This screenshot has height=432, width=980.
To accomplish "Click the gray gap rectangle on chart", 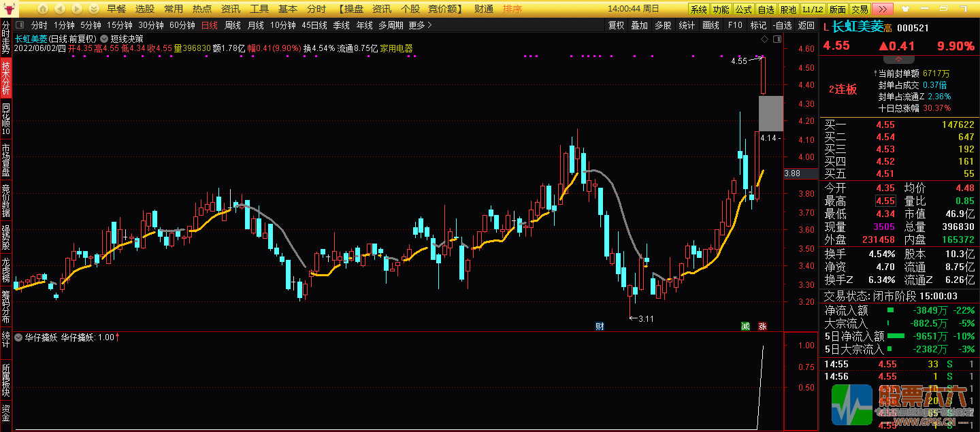I will [771, 114].
